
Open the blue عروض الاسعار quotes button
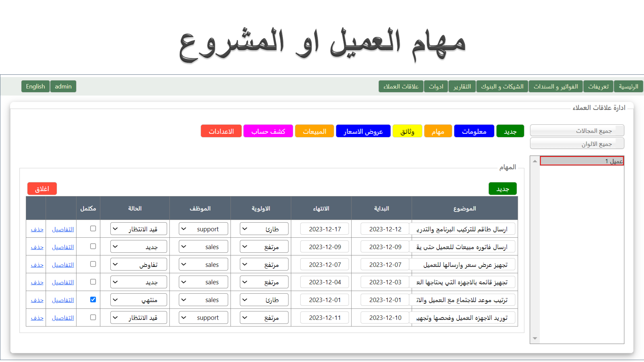point(363,131)
